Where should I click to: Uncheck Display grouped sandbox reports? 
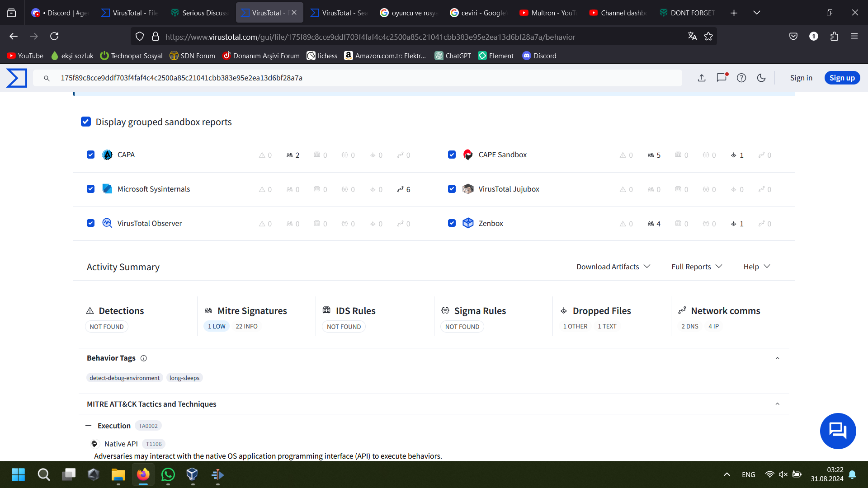pyautogui.click(x=86, y=122)
